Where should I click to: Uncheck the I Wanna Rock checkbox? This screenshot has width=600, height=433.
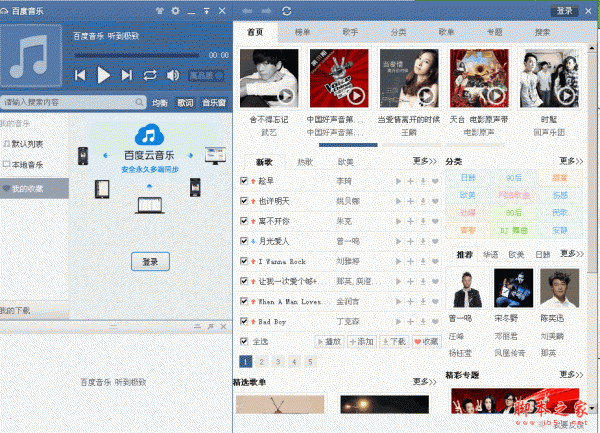tap(244, 261)
